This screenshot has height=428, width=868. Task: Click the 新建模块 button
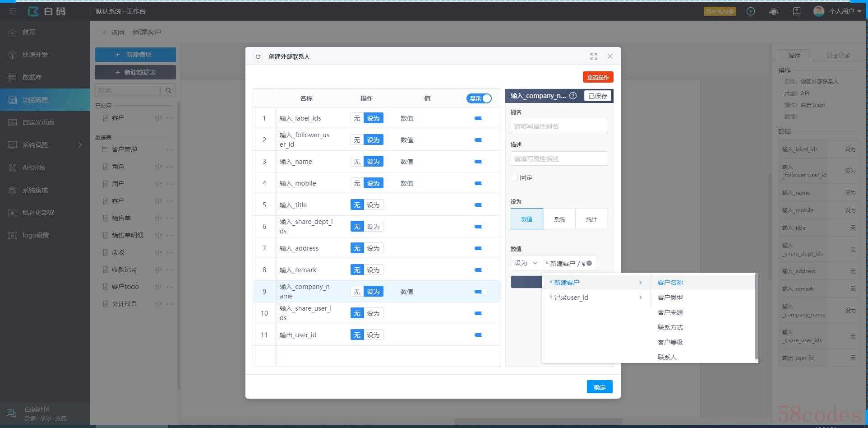pos(135,55)
